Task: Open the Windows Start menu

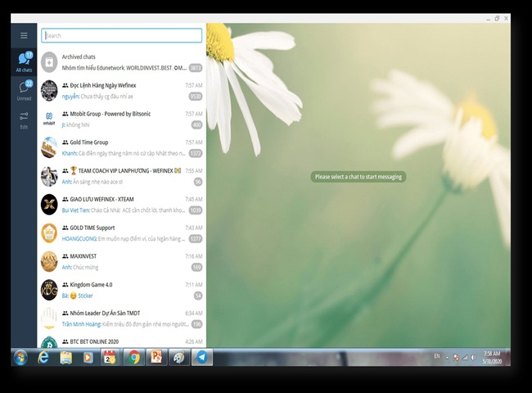Action: click(20, 357)
